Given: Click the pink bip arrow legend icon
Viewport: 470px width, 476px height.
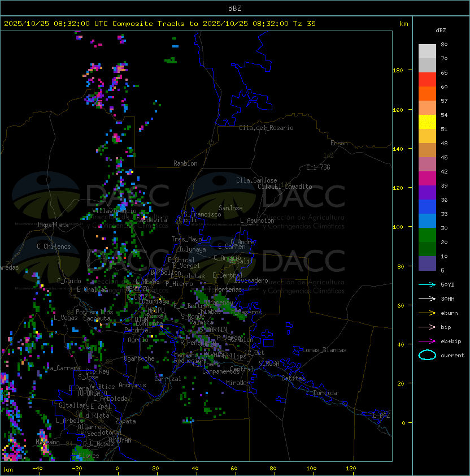Looking at the screenshot, I should [427, 327].
